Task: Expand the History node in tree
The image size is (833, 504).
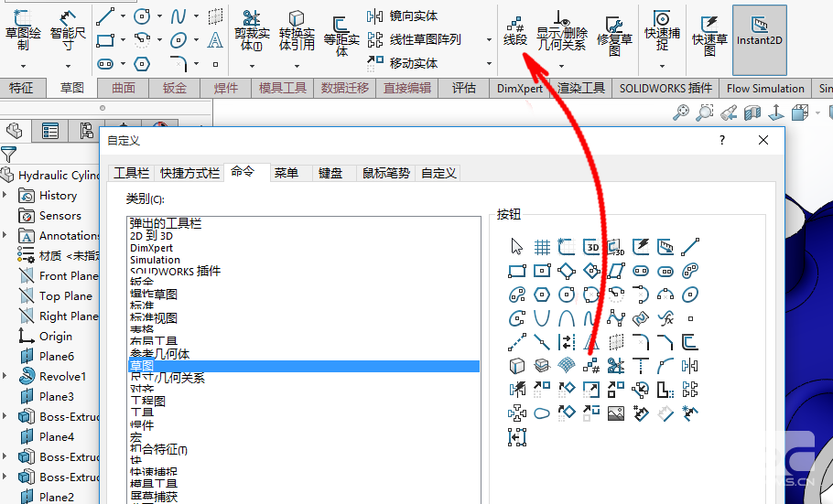Action: click(x=5, y=195)
